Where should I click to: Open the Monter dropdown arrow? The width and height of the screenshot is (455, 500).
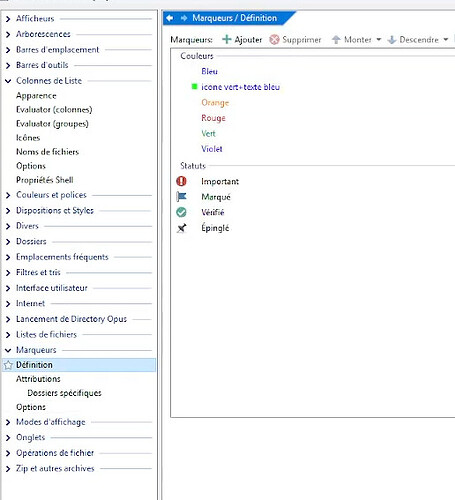click(x=379, y=40)
